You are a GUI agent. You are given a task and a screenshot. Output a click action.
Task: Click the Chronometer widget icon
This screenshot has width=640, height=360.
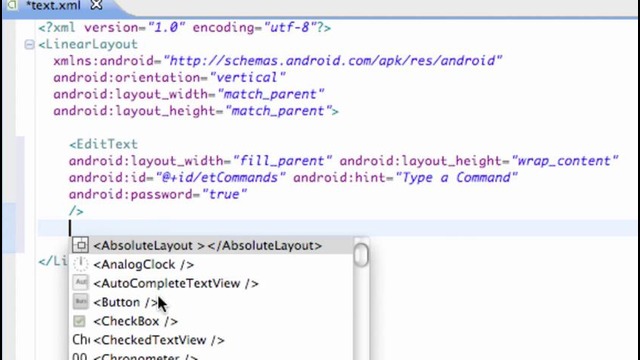[80, 356]
